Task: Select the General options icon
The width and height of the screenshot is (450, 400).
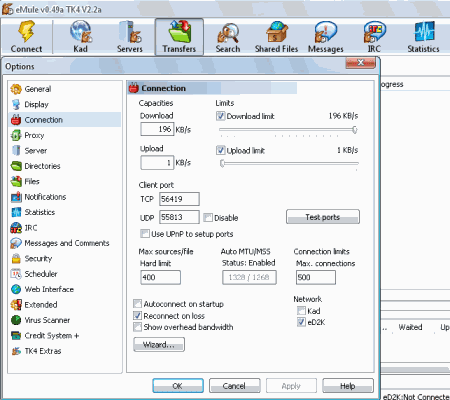Action: tap(16, 89)
